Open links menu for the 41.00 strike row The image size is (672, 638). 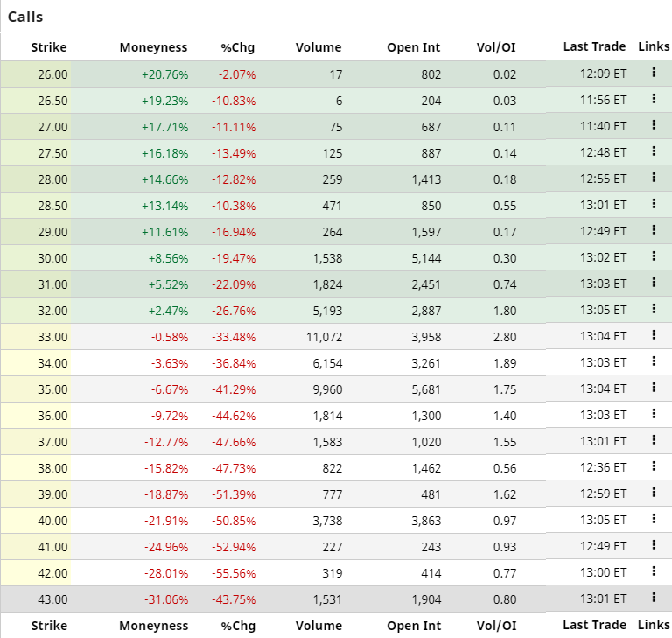tap(654, 544)
